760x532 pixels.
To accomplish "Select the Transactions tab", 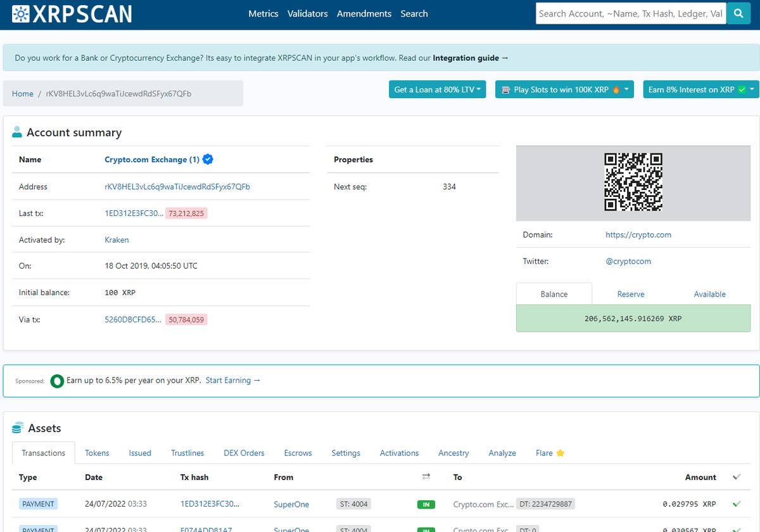I will 44,453.
